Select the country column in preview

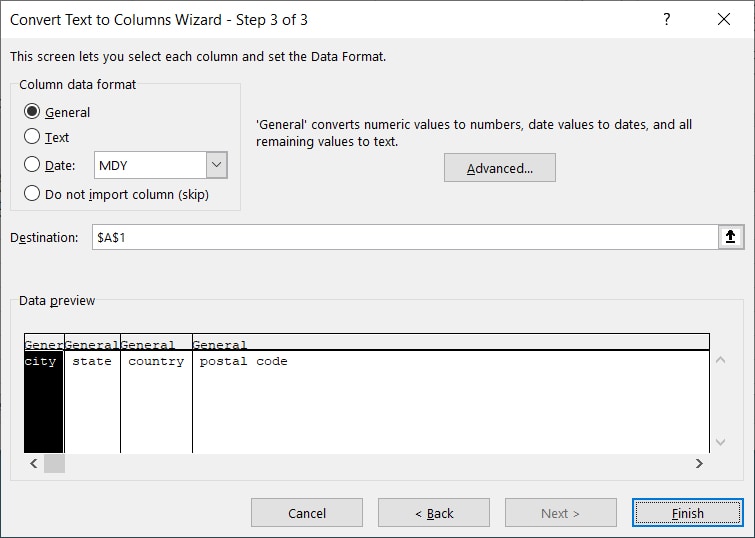[x=156, y=401]
